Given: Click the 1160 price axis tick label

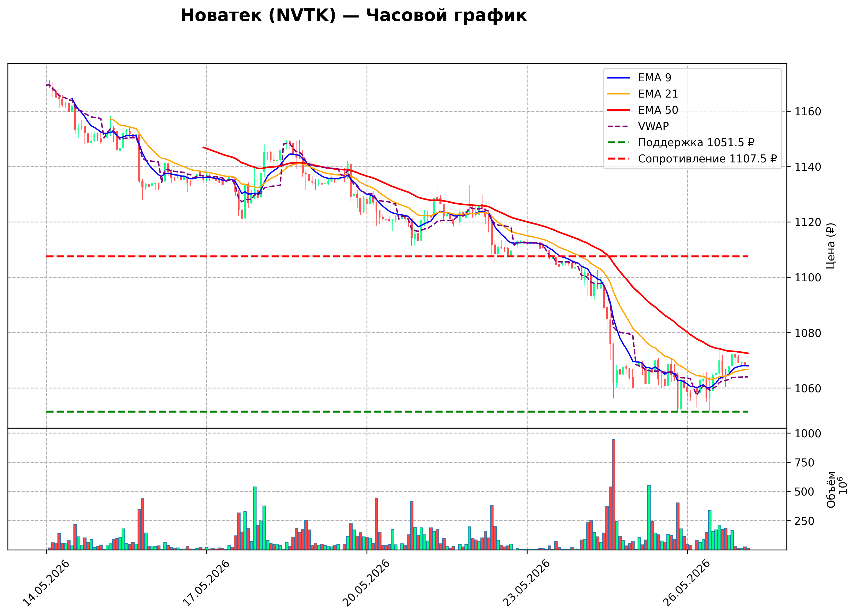Looking at the screenshot, I should 808,112.
